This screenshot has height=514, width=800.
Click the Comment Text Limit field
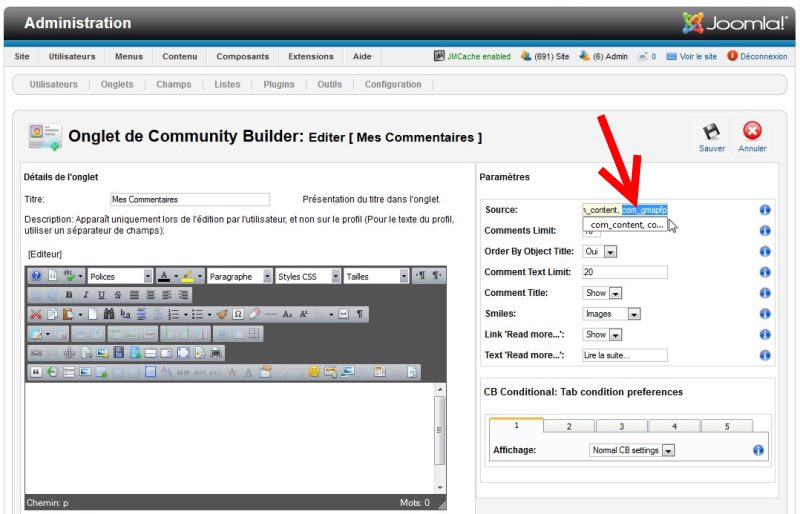point(624,272)
